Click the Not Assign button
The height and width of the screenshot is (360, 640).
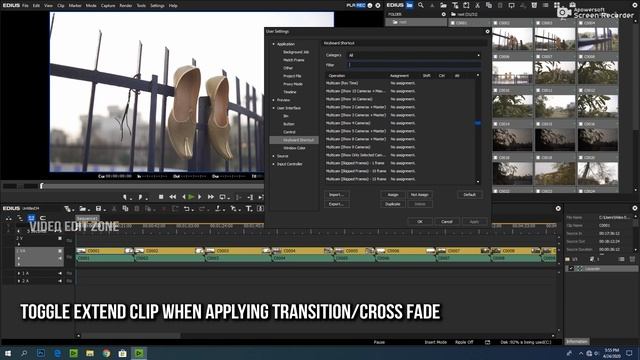(x=420, y=195)
